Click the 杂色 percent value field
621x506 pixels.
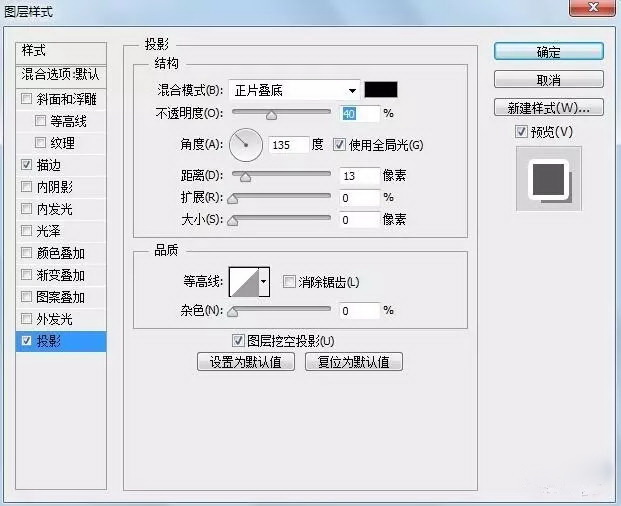coord(360,311)
